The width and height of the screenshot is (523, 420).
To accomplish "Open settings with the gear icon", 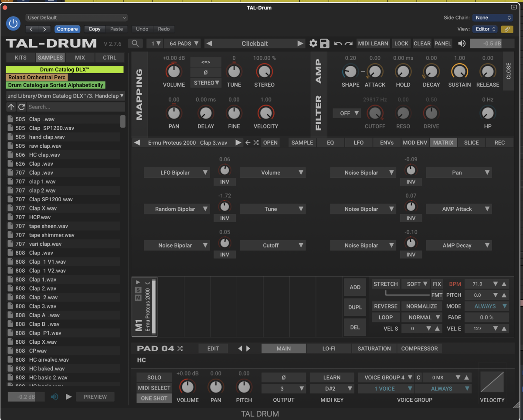I will pos(313,44).
